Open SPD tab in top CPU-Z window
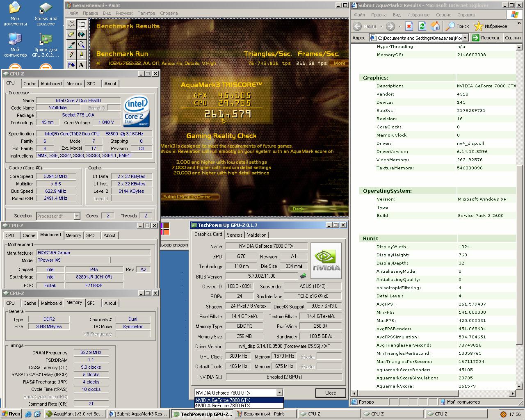 click(91, 84)
